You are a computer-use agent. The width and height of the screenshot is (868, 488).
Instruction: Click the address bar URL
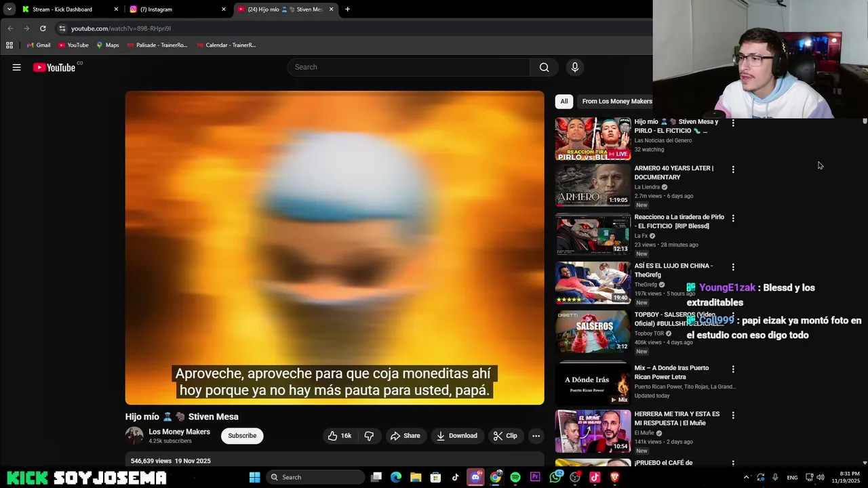click(x=121, y=28)
